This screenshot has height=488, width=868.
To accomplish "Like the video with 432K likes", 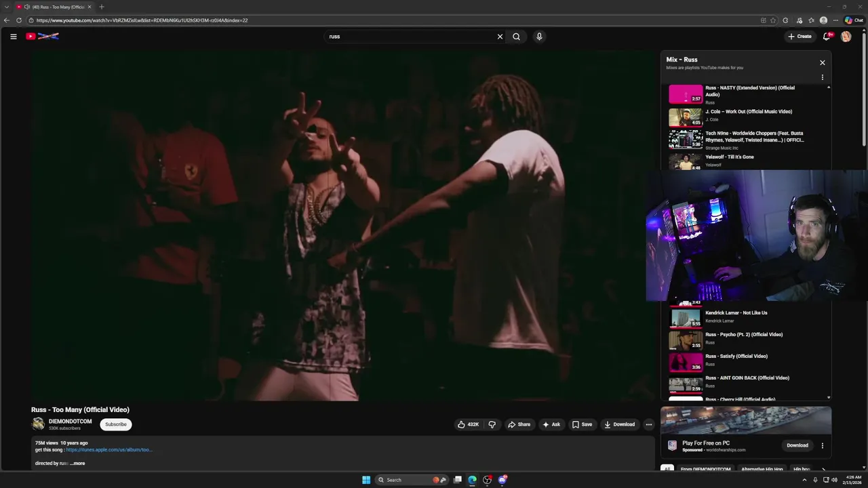I will click(x=468, y=424).
